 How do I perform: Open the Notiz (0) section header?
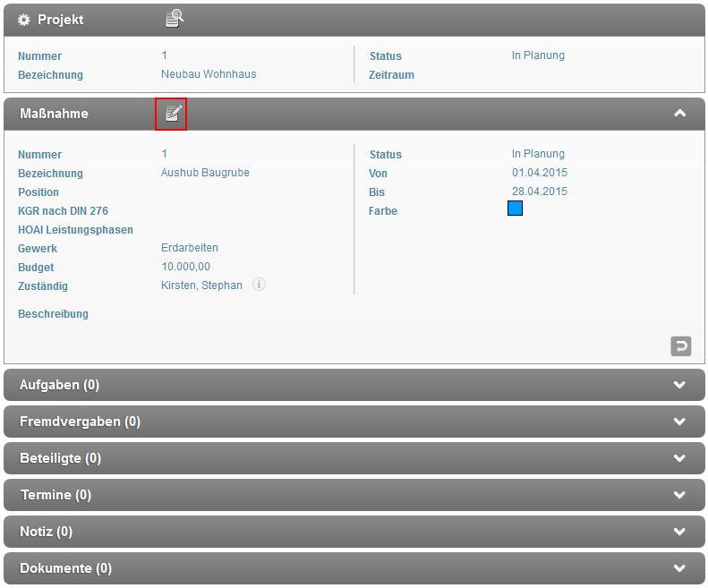pos(46,532)
